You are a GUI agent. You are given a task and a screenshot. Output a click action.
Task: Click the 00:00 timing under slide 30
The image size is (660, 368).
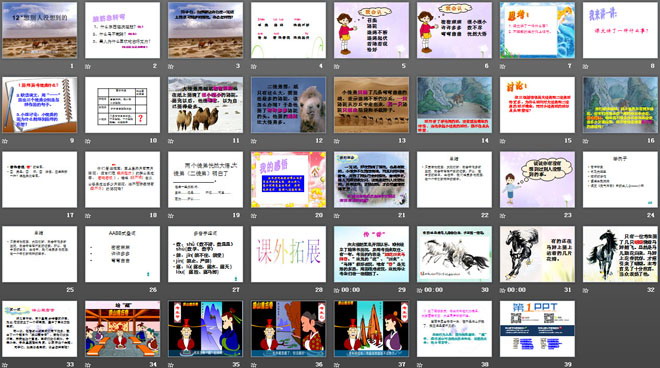tap(434, 290)
